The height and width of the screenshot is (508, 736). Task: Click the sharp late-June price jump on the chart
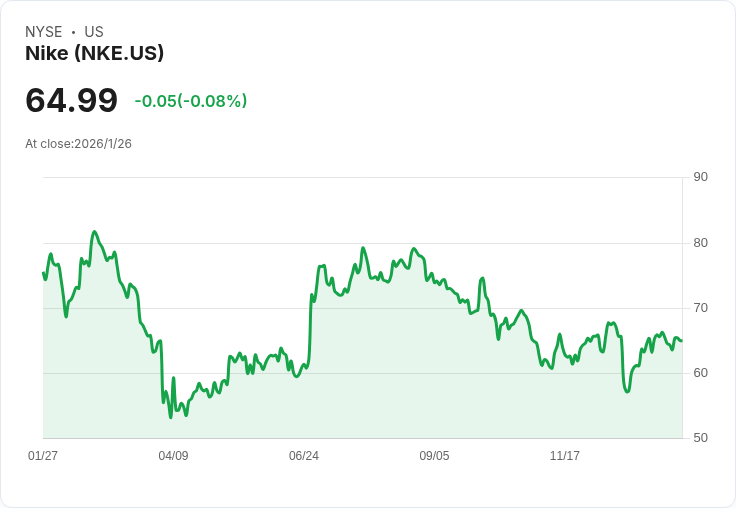310,330
